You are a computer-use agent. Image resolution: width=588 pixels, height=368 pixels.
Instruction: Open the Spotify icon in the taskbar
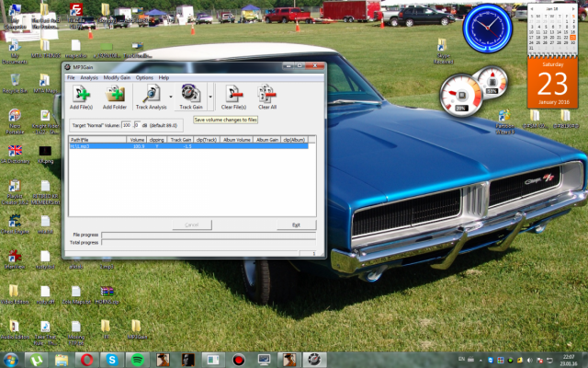tap(137, 360)
